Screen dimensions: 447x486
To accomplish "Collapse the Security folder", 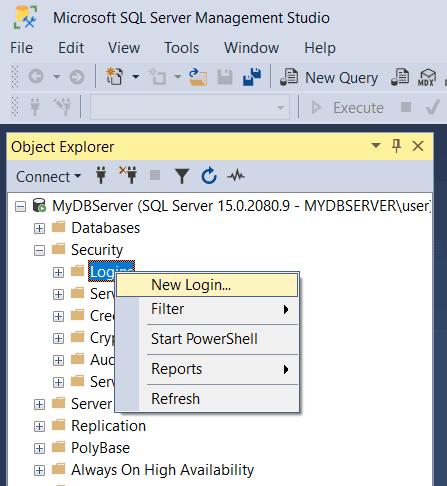I will [x=39, y=251].
